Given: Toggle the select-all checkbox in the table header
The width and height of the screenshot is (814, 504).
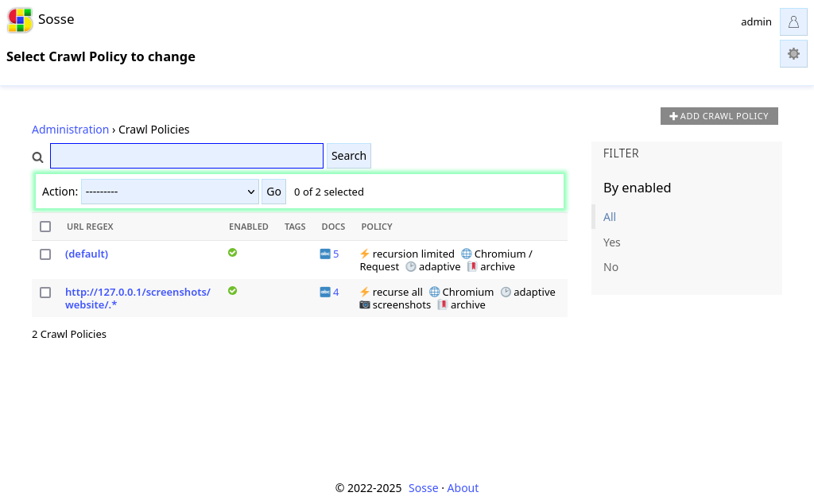Looking at the screenshot, I should click(x=45, y=227).
